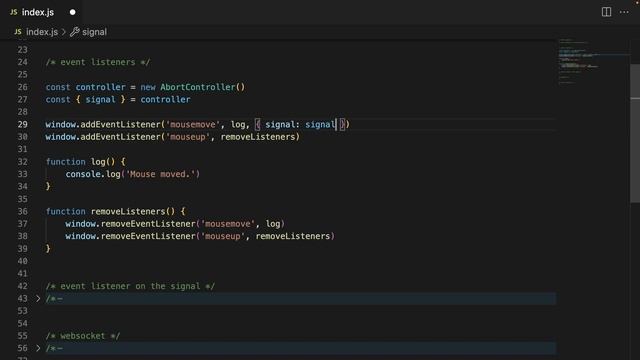Click the 'controller' value on line 27
The height and width of the screenshot is (360, 640).
165,100
